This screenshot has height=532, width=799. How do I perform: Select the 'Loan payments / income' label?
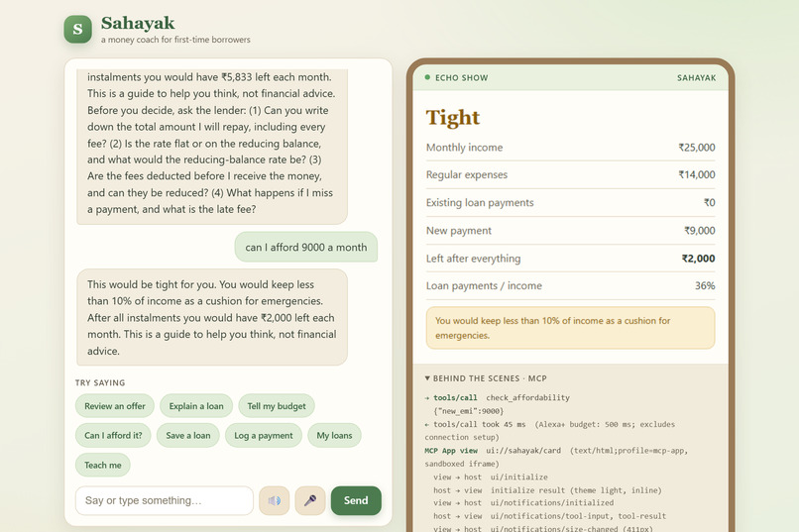coord(484,285)
